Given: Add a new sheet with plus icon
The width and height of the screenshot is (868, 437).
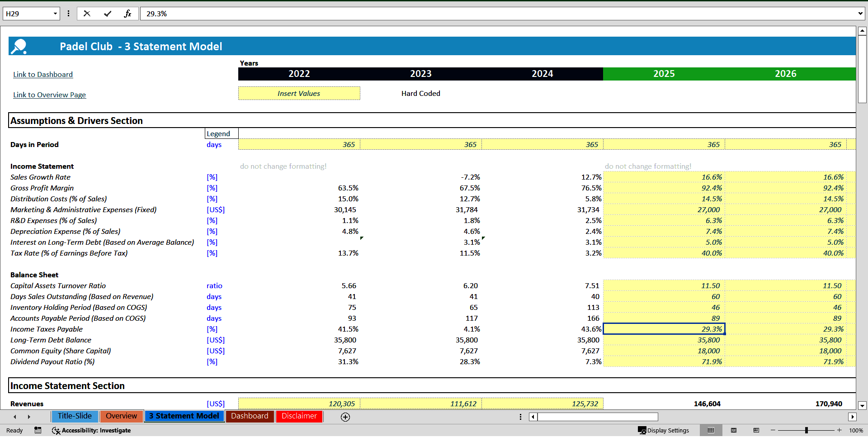Looking at the screenshot, I should pyautogui.click(x=345, y=417).
